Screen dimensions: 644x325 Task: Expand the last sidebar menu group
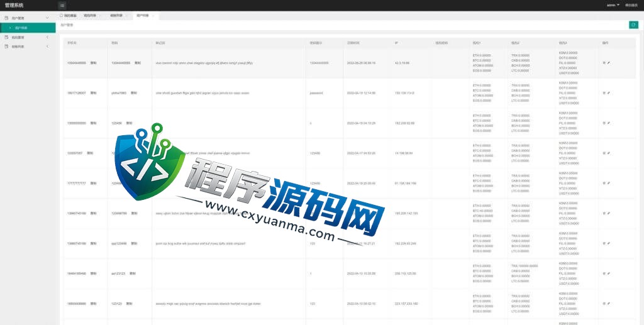click(28, 47)
